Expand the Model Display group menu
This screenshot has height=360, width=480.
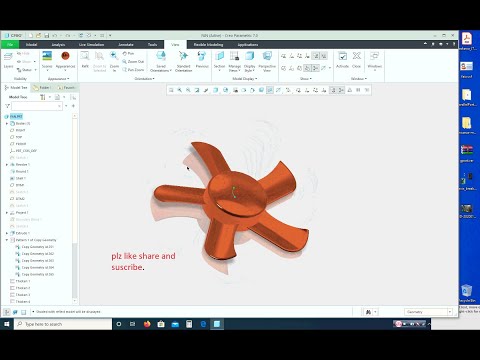[x=245, y=79]
